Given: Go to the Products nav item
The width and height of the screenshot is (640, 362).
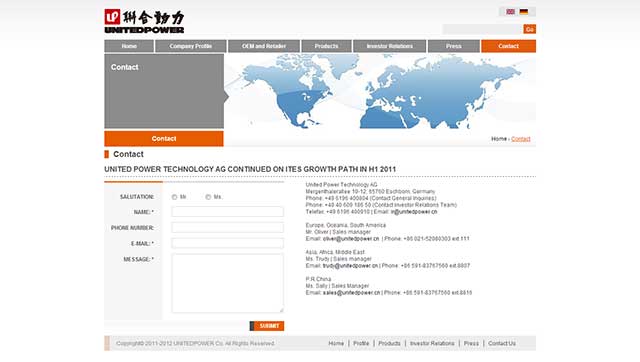Looking at the screenshot, I should point(327,46).
